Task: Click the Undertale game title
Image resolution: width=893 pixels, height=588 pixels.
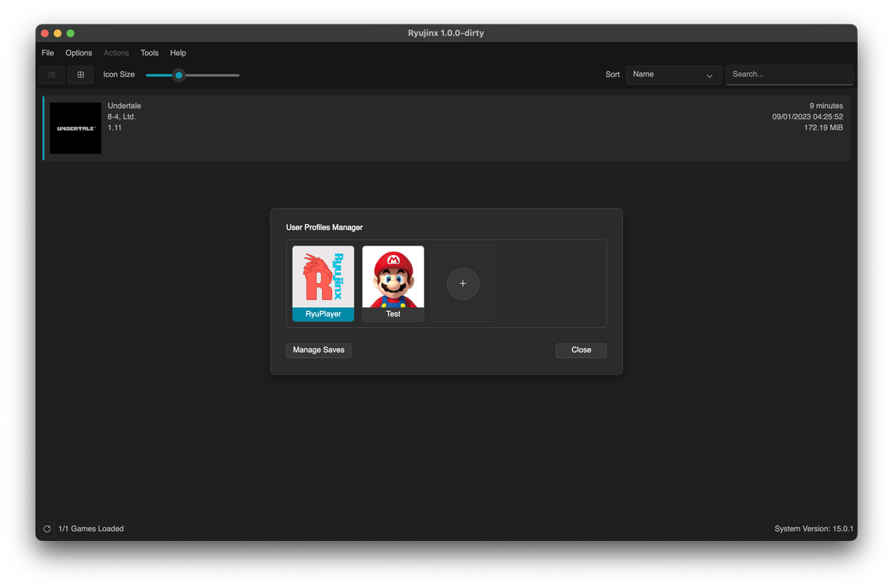Action: (124, 106)
